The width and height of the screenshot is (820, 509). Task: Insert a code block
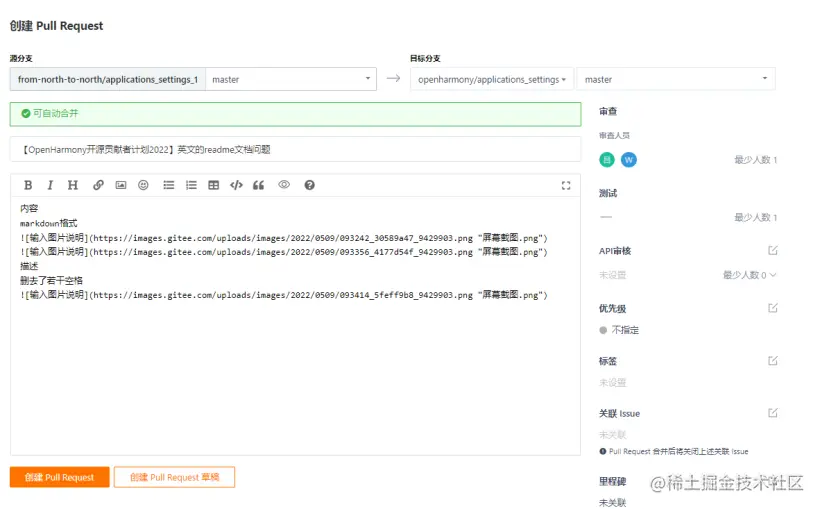pyautogui.click(x=236, y=185)
